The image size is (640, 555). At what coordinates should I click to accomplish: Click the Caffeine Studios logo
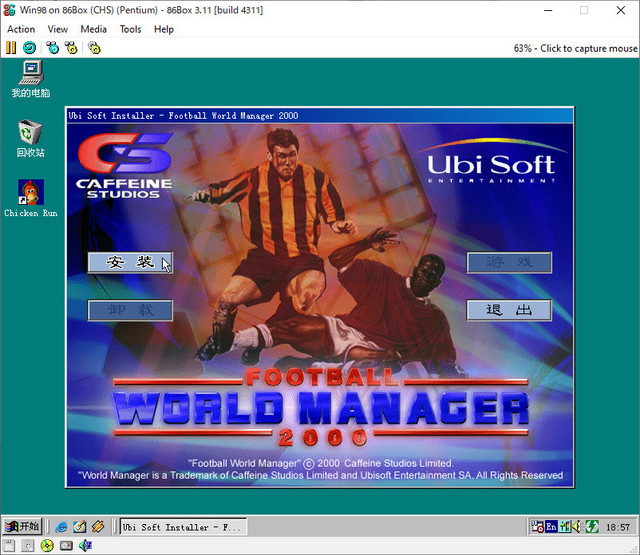point(124,166)
